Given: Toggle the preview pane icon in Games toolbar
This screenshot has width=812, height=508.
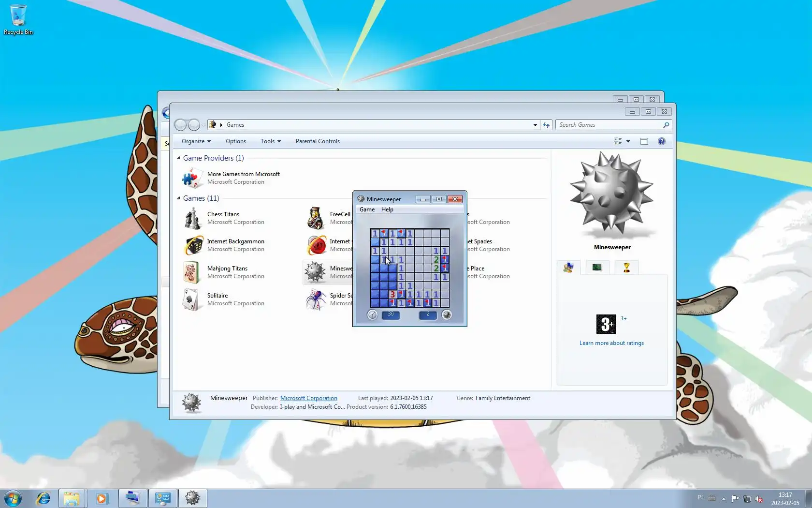Looking at the screenshot, I should pos(644,141).
